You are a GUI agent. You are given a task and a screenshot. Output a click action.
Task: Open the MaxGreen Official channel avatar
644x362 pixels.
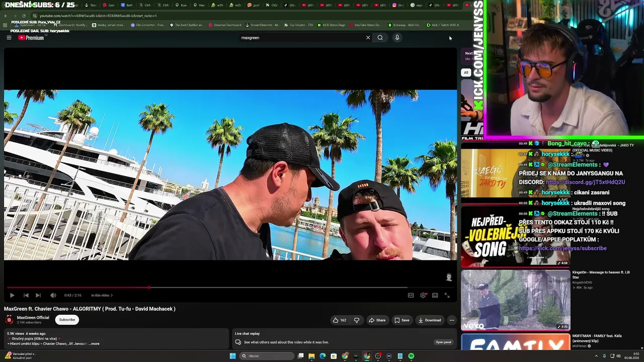(9, 319)
